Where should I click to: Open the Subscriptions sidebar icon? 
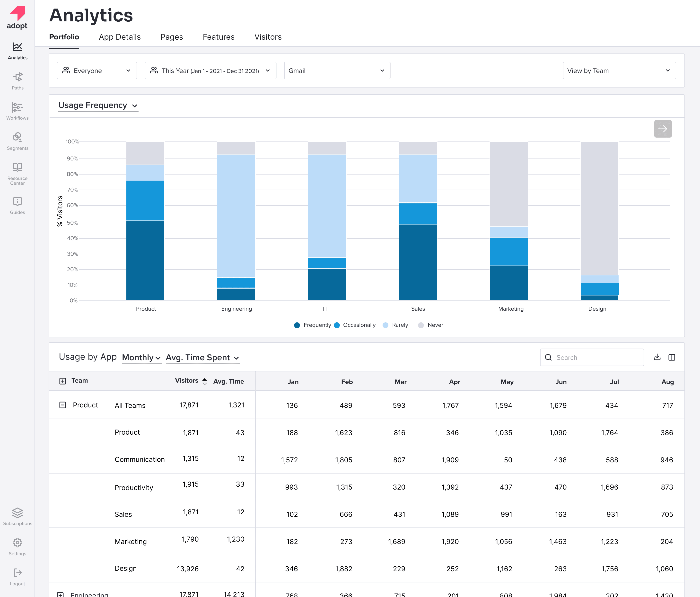point(17,513)
